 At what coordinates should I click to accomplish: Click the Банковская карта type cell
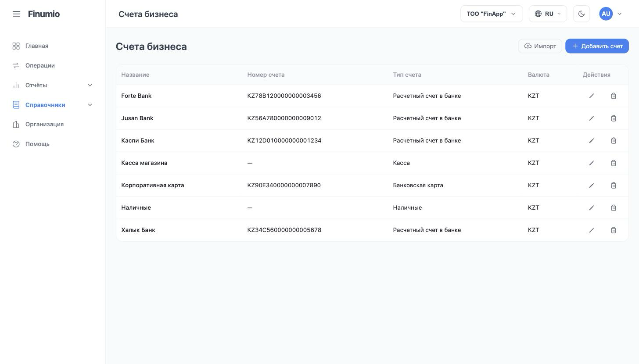418,185
